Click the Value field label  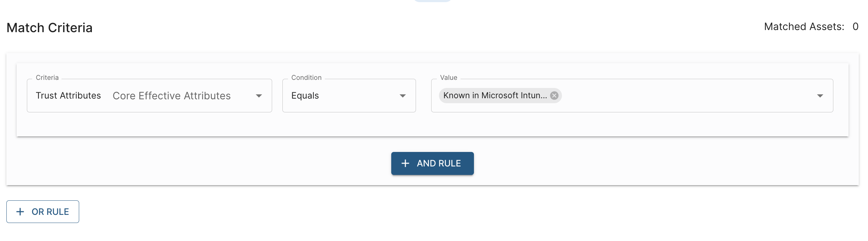pyautogui.click(x=448, y=77)
